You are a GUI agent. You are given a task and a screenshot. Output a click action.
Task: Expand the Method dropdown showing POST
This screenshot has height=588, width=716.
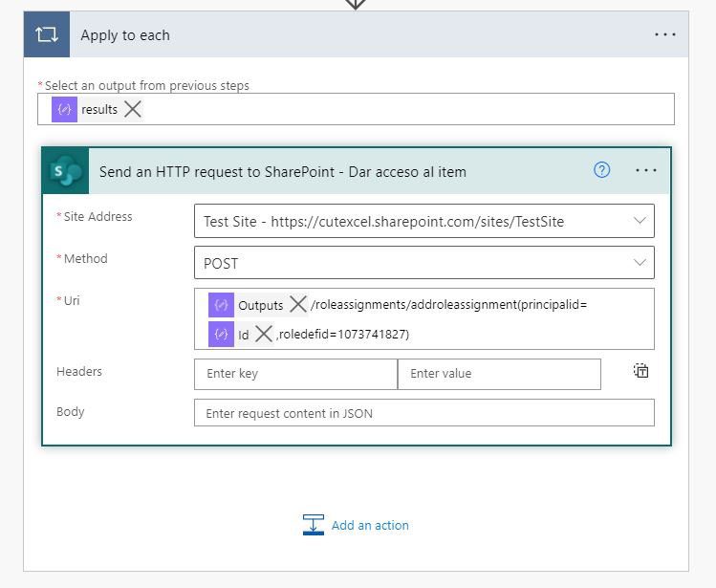coord(640,263)
